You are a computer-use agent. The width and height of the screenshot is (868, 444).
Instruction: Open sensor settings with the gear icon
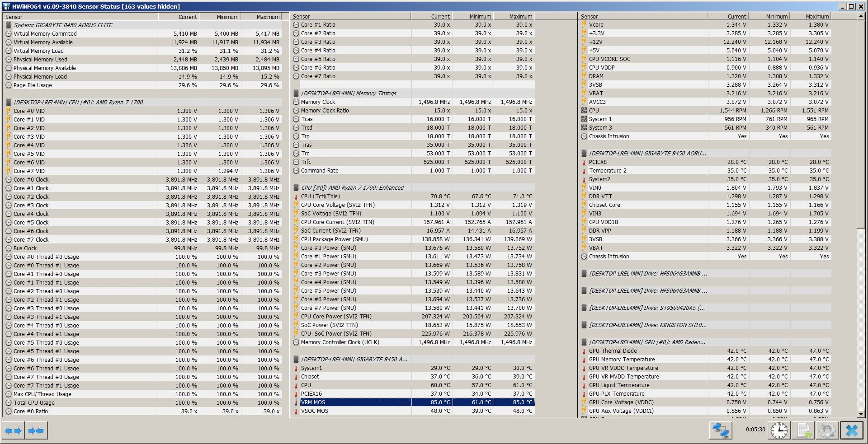[x=827, y=430]
